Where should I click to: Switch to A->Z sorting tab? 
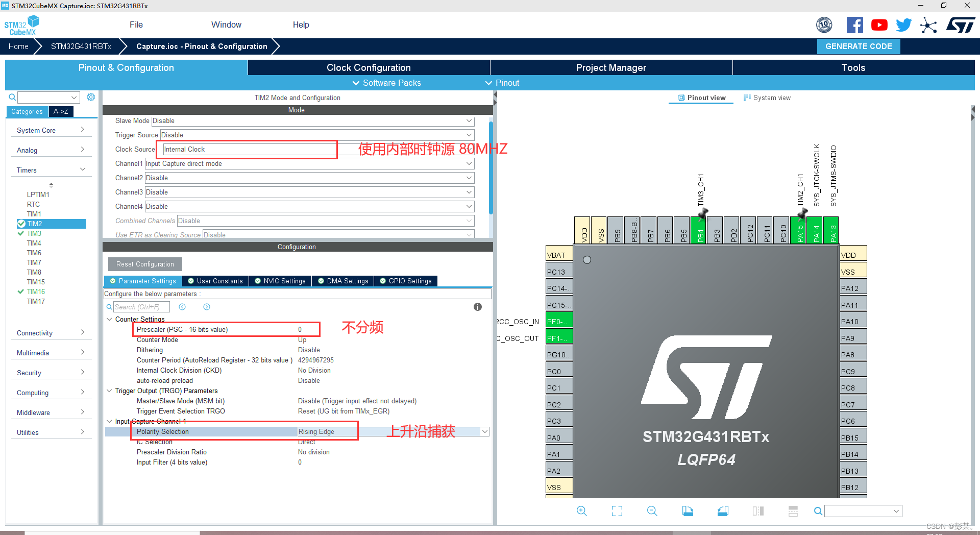click(x=61, y=111)
